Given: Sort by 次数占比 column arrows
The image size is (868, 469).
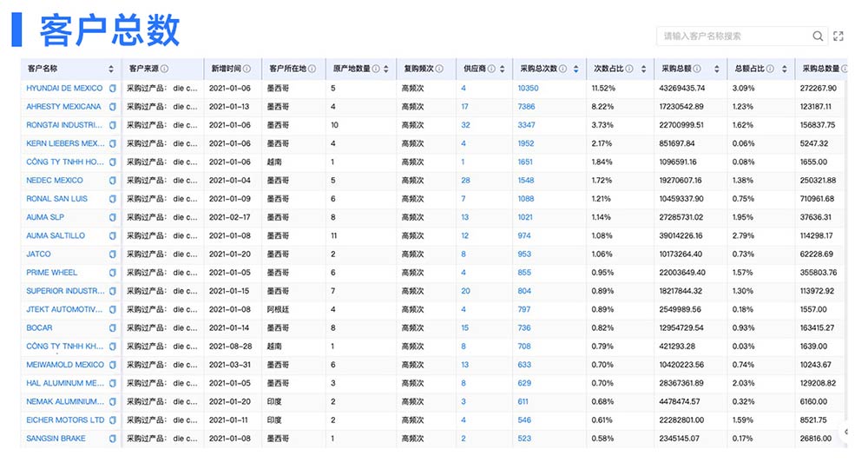Looking at the screenshot, I should coord(643,69).
